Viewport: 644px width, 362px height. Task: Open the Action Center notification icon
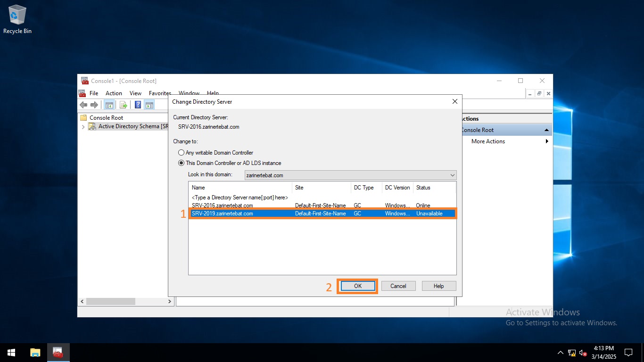tap(628, 353)
